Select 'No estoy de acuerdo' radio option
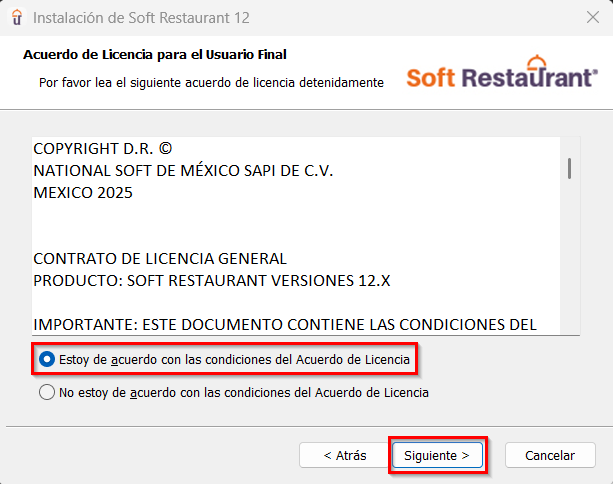The image size is (613, 484). click(47, 392)
